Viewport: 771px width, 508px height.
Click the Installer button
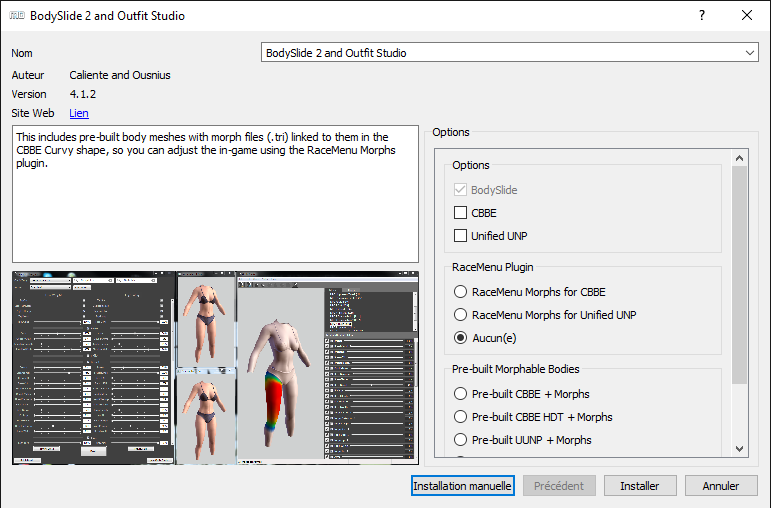(x=640, y=486)
